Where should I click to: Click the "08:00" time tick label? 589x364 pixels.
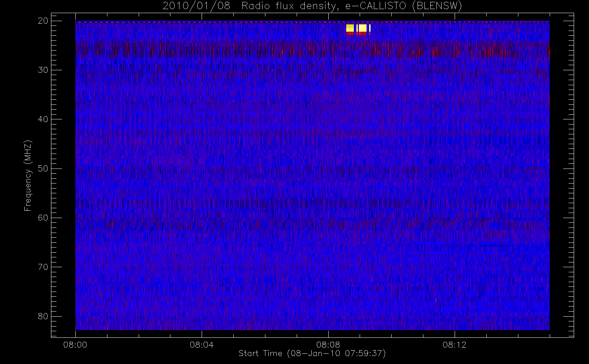coord(75,345)
